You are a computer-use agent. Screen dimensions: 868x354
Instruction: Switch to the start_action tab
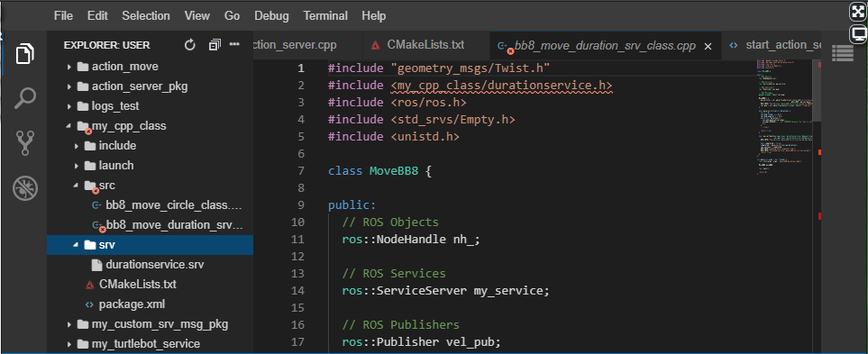(x=772, y=45)
